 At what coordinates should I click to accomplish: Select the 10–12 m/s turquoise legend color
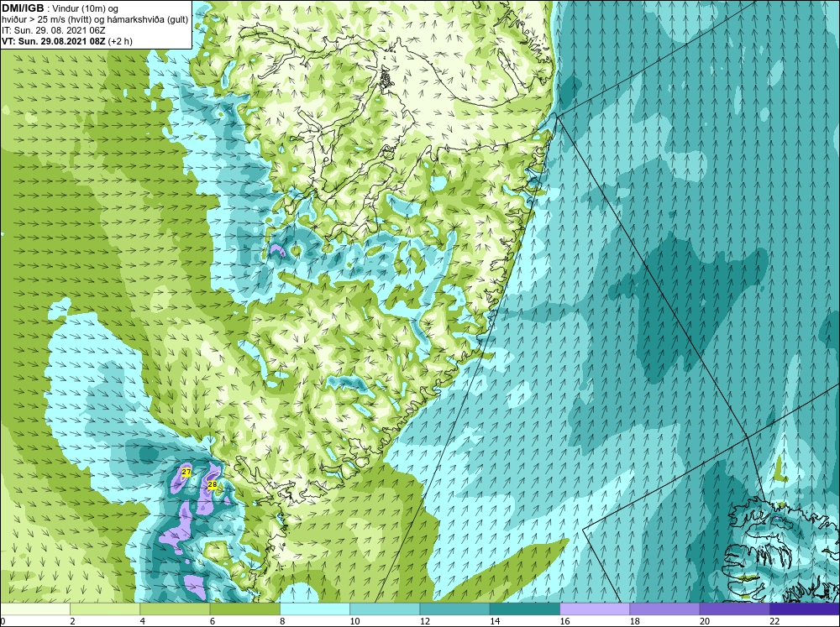point(385,609)
